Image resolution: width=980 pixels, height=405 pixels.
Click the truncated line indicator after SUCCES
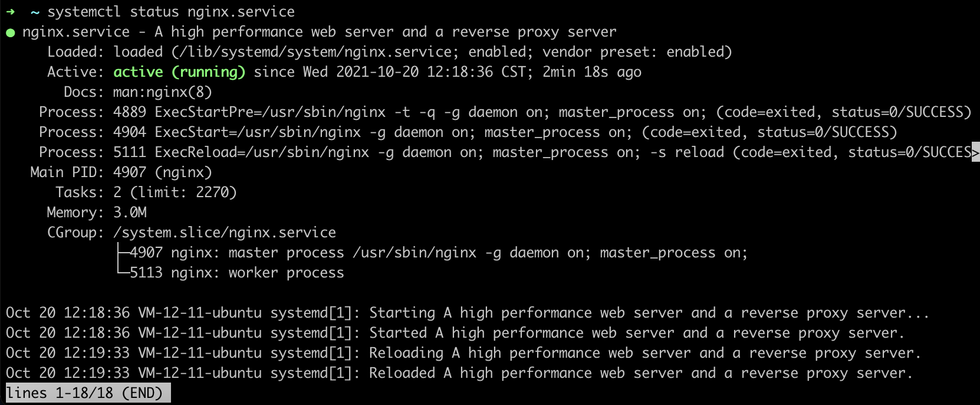(x=975, y=152)
